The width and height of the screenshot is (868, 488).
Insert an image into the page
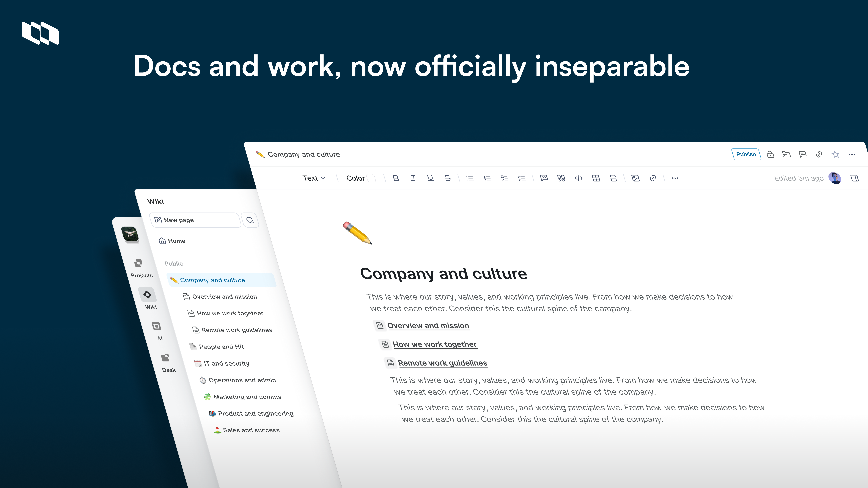coord(635,178)
